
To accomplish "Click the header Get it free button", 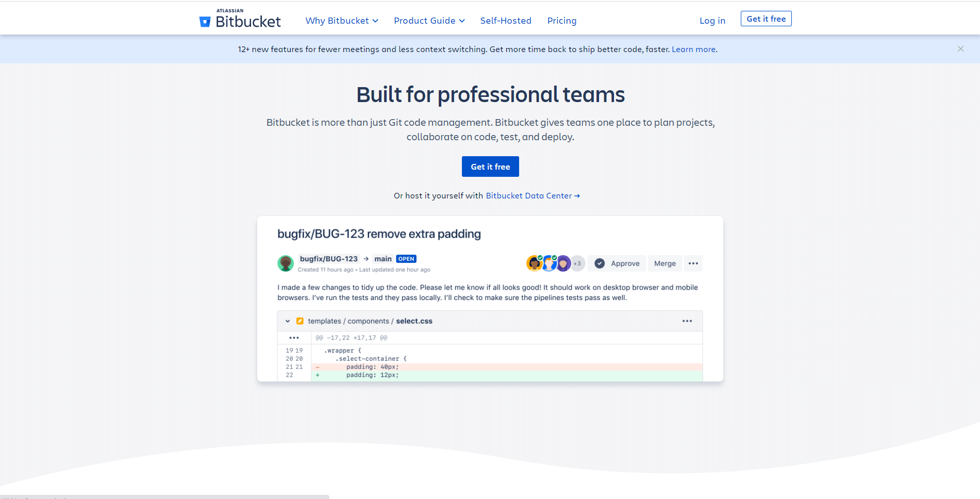I will (x=766, y=19).
